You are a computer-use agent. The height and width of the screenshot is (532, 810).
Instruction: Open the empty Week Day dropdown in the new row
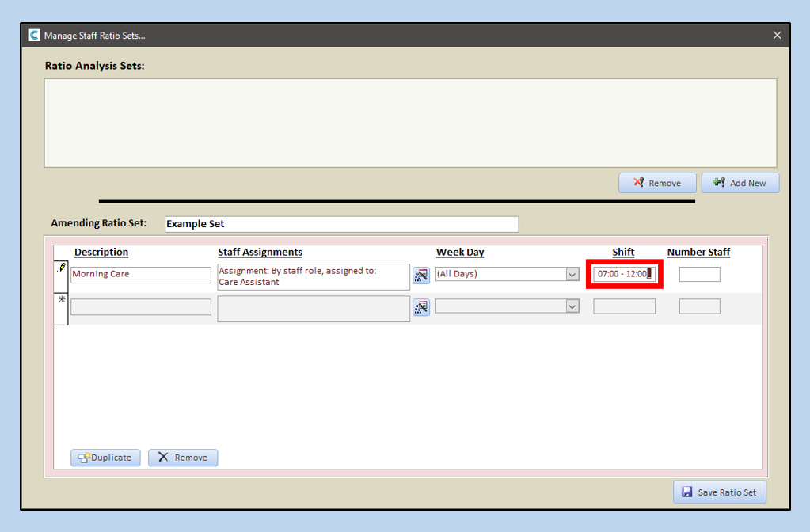coord(572,306)
